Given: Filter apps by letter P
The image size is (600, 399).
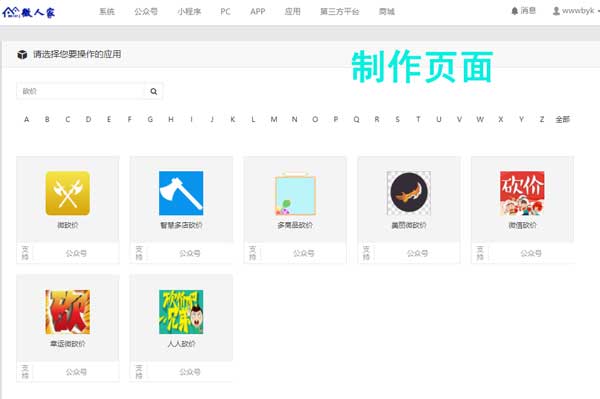Looking at the screenshot, I should click(336, 119).
